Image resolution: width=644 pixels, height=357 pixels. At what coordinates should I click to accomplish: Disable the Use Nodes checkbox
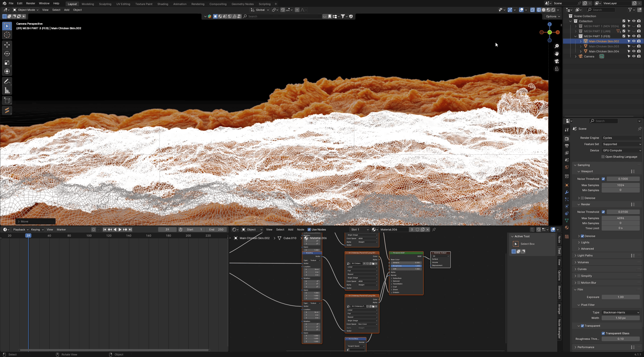coord(309,230)
